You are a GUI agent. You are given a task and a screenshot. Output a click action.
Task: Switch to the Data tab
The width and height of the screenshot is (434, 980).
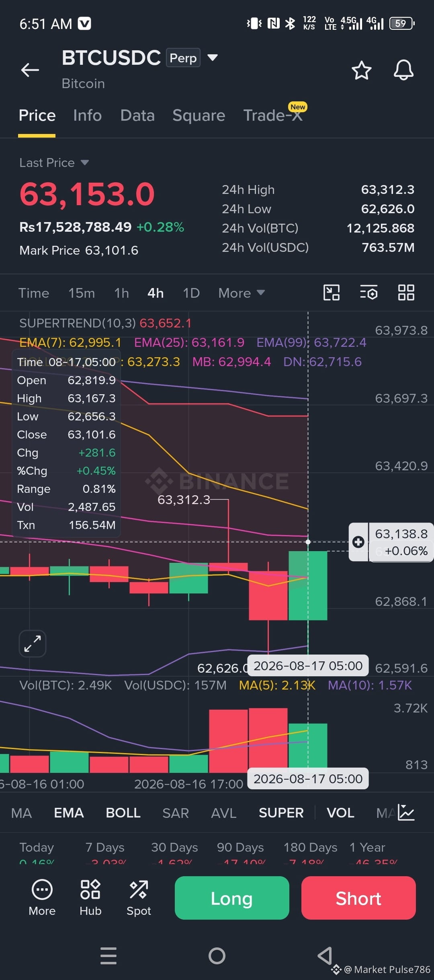point(137,115)
